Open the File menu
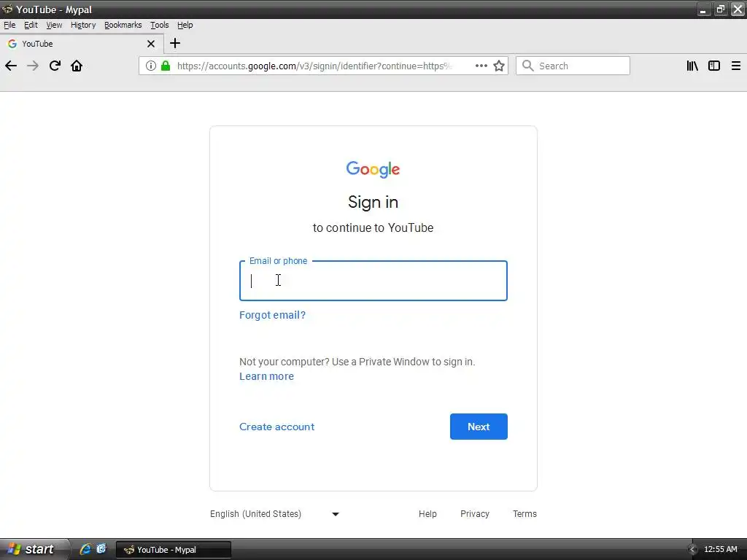The image size is (747, 560). (x=9, y=25)
